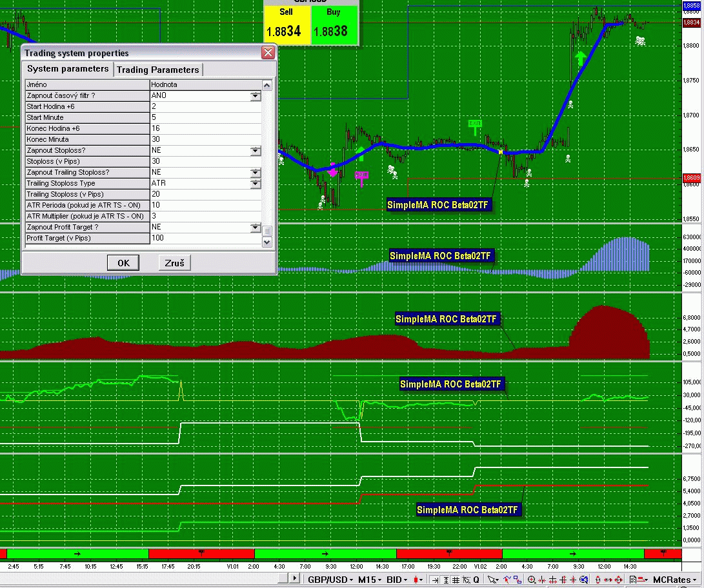
Task: Compress chart vertically icon
Action: tap(573, 580)
